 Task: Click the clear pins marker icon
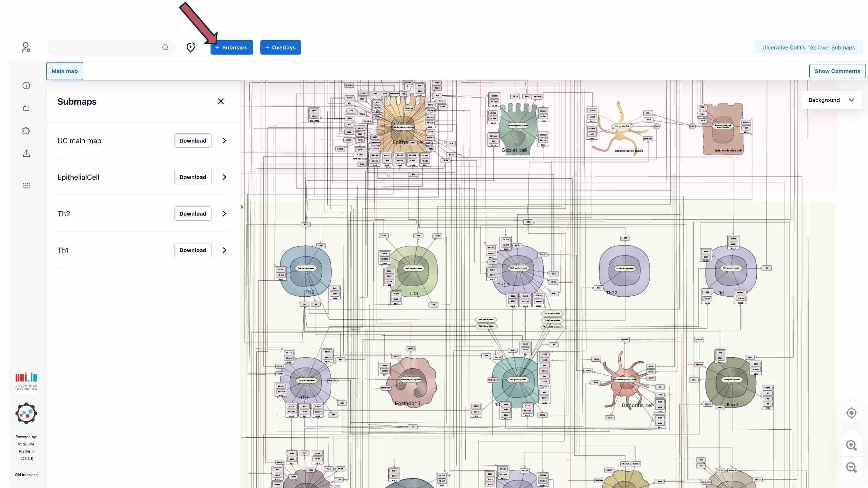pos(191,48)
